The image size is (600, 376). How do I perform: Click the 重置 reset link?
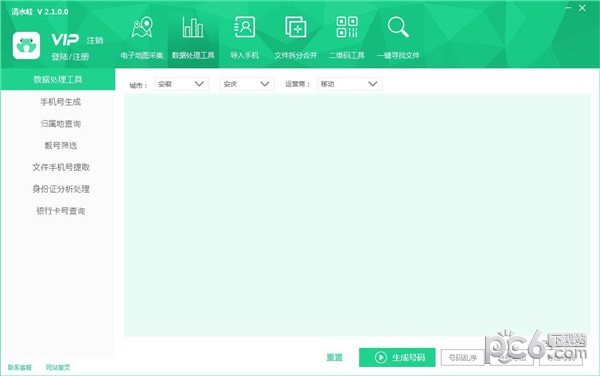point(334,358)
